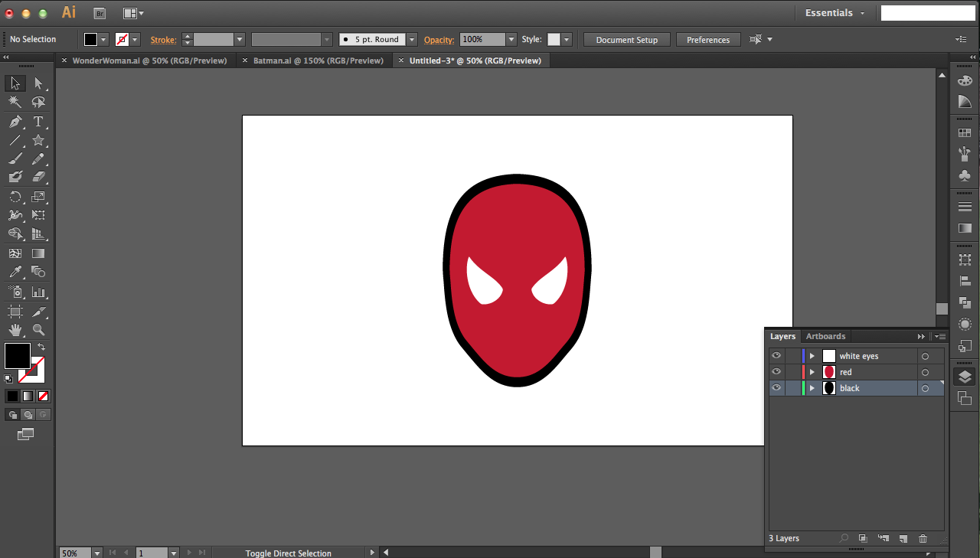Viewport: 980px width, 558px height.
Task: Select the Type tool
Action: [38, 122]
